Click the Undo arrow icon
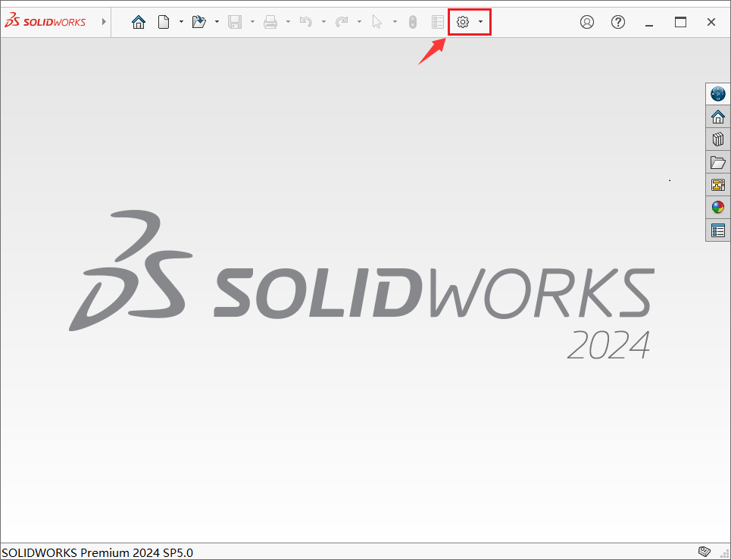Screen dimensions: 731x560 (x=306, y=22)
